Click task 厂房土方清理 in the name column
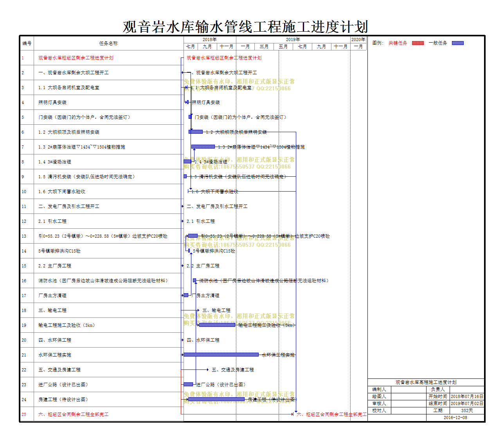504x441 pixels. [x=52, y=296]
